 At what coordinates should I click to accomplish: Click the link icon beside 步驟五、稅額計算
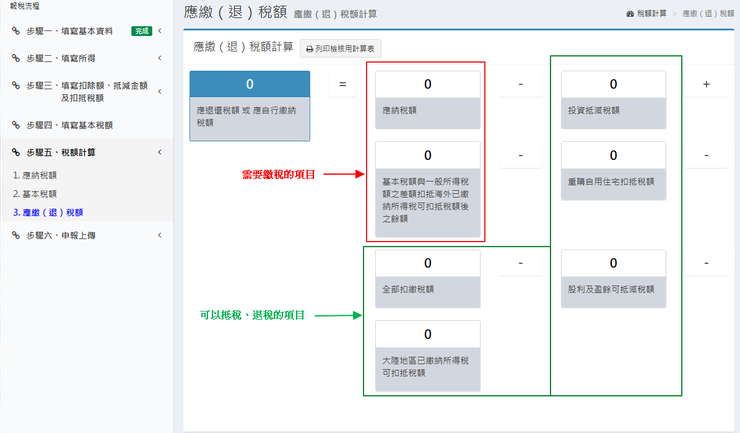(x=16, y=152)
